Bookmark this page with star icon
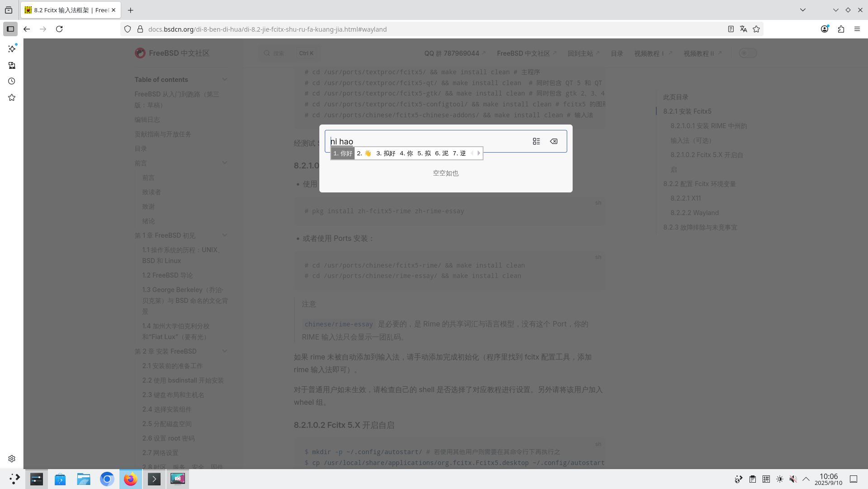The image size is (868, 489). (x=756, y=29)
